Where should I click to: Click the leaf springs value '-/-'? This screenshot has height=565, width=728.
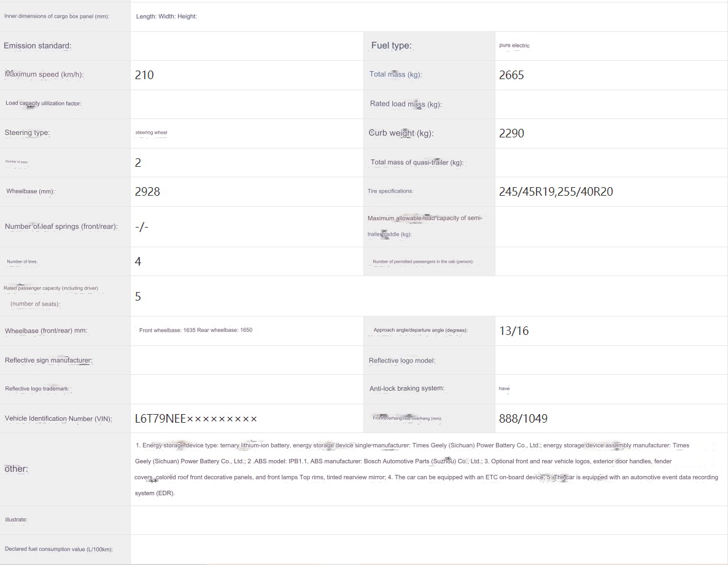(x=141, y=227)
